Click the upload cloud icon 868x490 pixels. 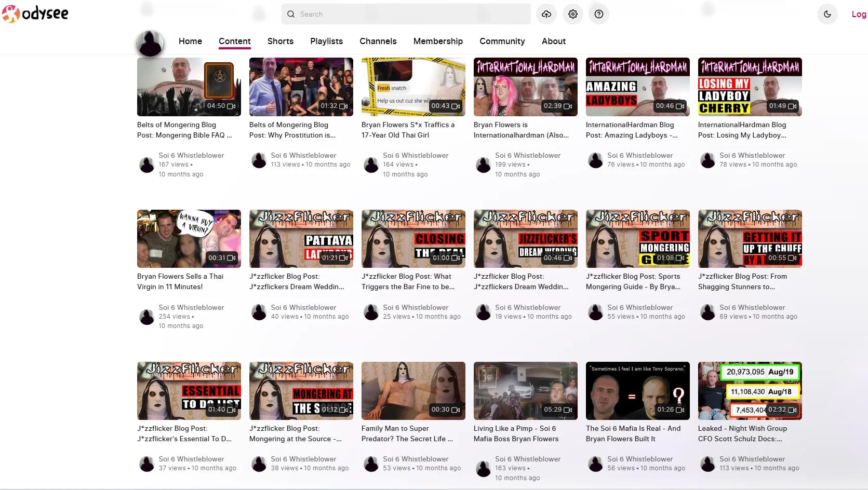[546, 14]
